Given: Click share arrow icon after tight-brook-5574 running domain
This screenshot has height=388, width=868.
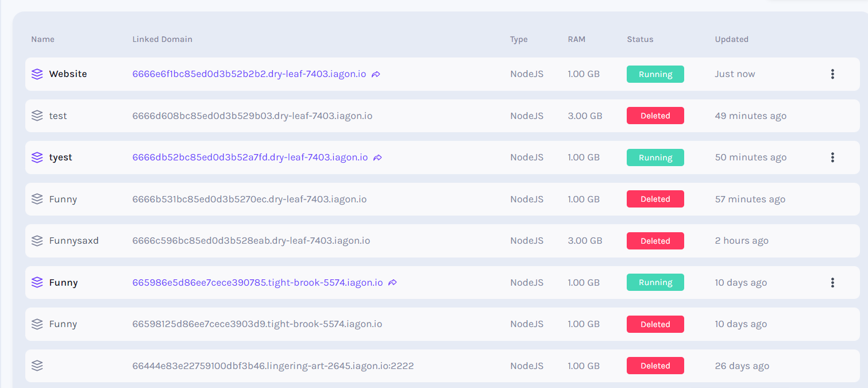Looking at the screenshot, I should [393, 283].
